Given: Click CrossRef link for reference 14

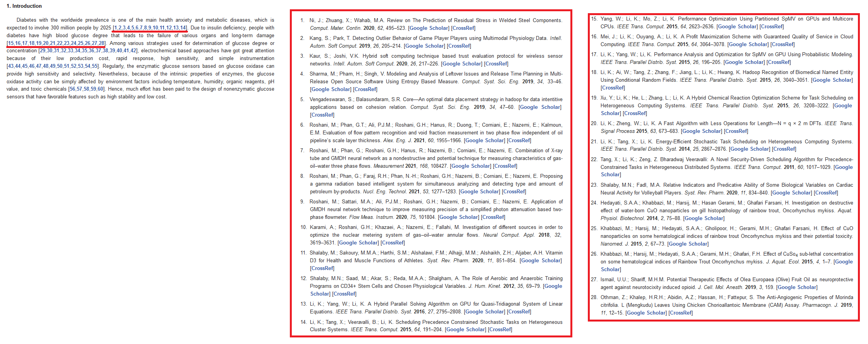Looking at the screenshot, I should (500, 330).
